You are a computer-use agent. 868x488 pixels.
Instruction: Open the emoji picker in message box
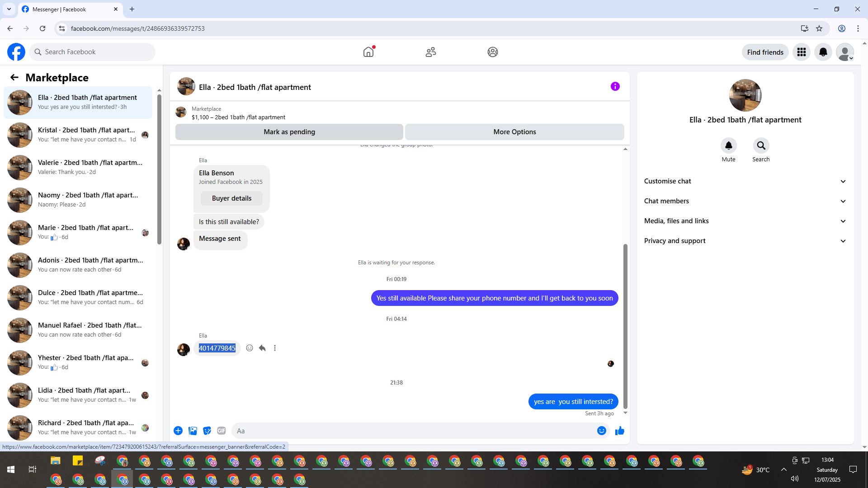[x=601, y=431]
